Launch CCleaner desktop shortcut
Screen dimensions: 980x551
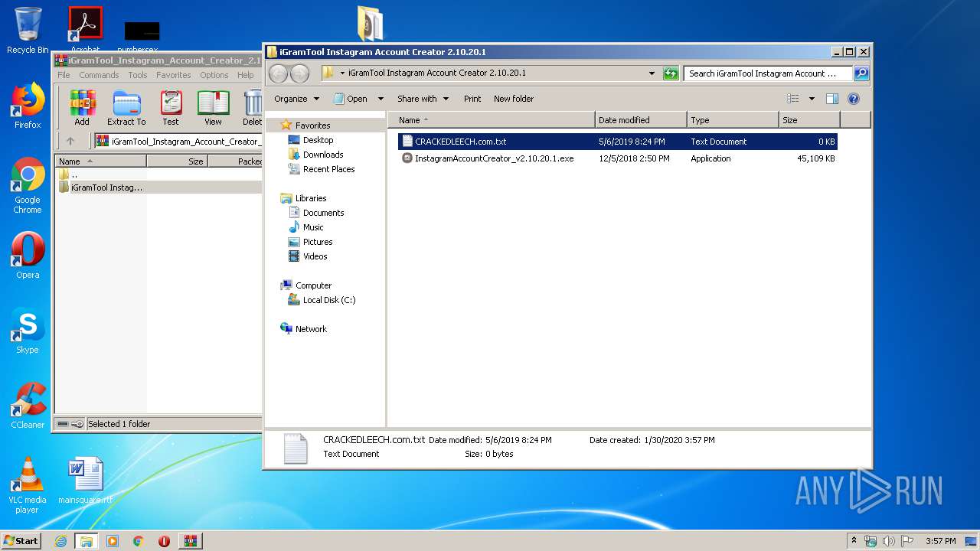tap(28, 406)
